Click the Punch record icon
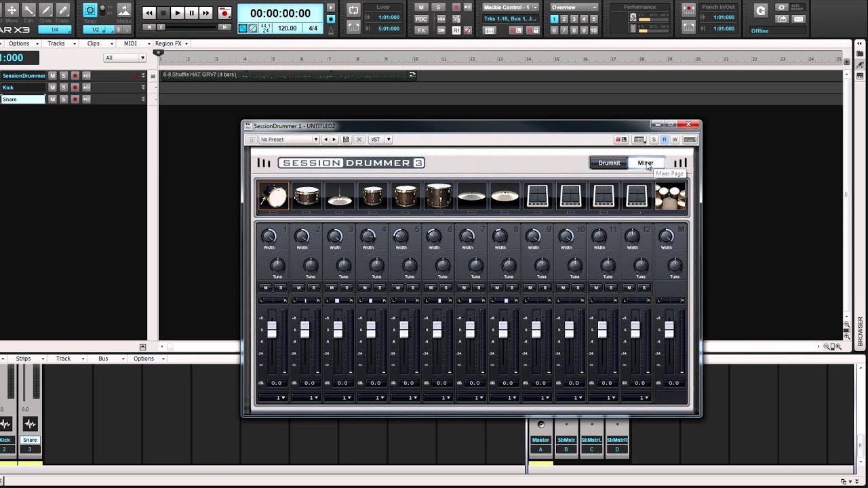Image resolution: width=868 pixels, height=488 pixels. (x=688, y=10)
